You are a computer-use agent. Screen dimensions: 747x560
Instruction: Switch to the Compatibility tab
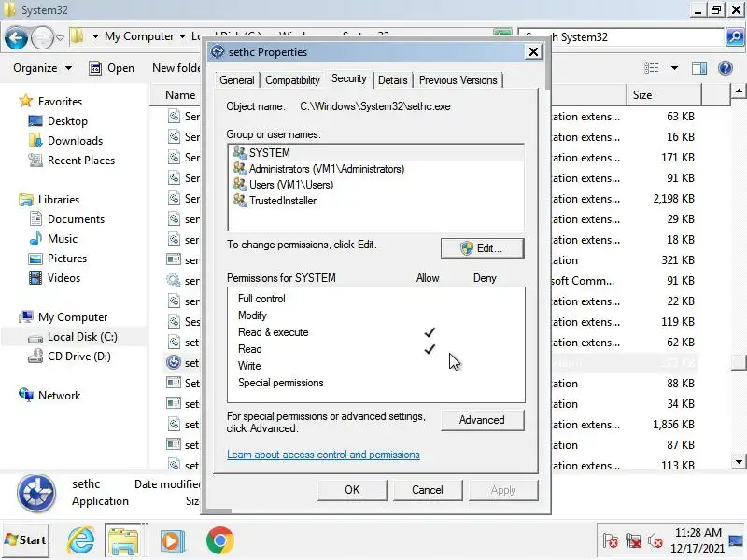tap(292, 80)
